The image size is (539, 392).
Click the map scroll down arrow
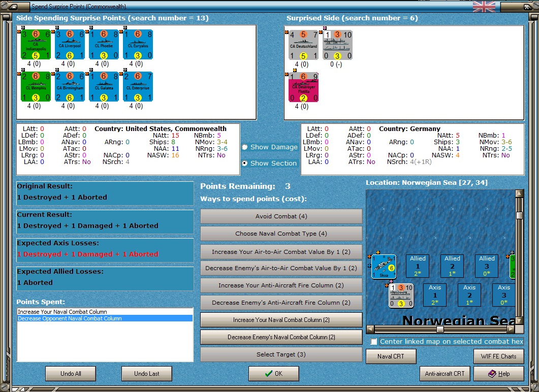click(x=519, y=321)
